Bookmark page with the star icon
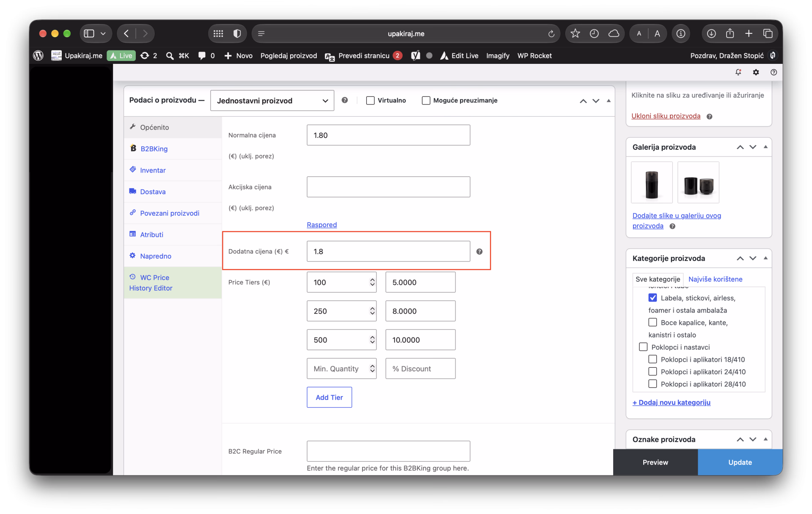Viewport: 812px width, 514px height. click(575, 33)
